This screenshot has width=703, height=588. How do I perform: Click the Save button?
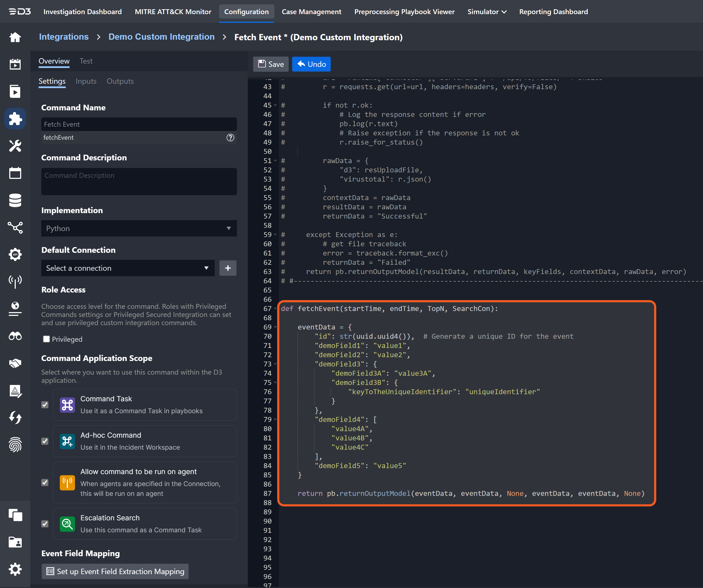271,64
